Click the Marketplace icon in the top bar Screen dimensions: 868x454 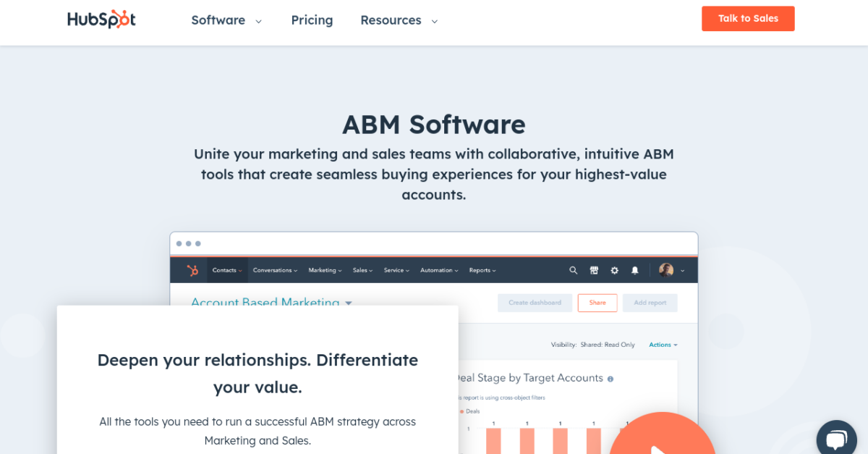tap(594, 270)
